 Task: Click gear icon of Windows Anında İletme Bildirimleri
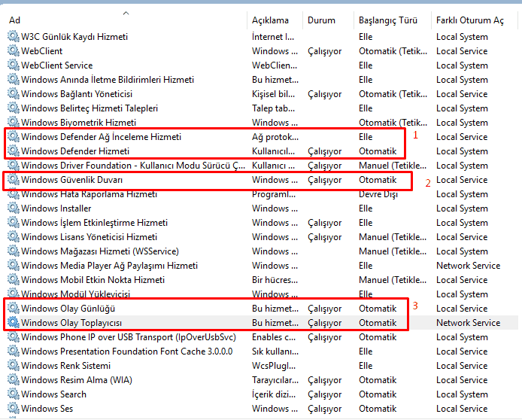14,79
